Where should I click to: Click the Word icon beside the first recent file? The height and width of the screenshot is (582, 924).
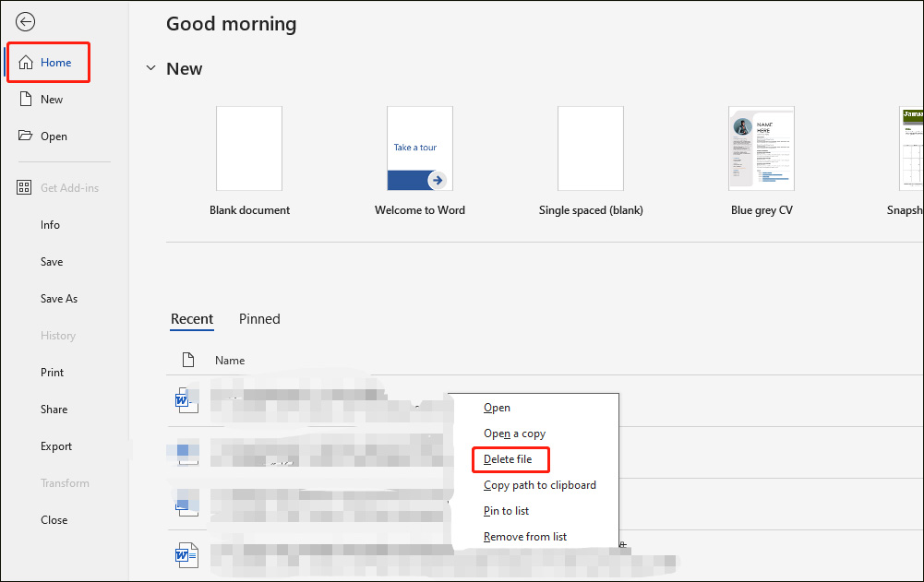click(186, 400)
